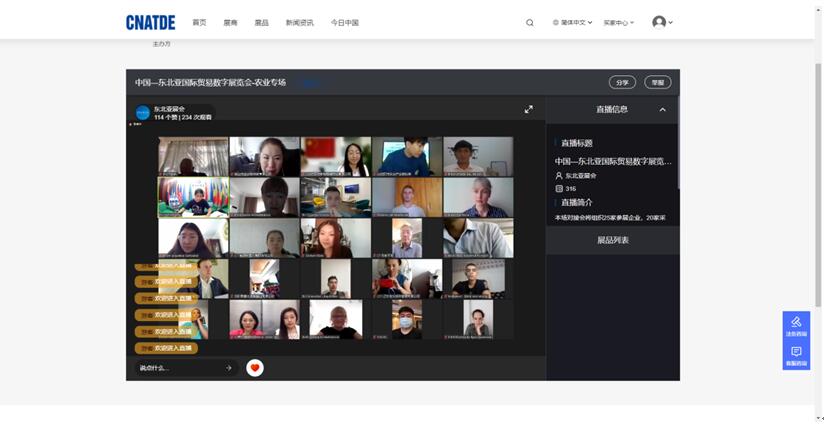This screenshot has width=824, height=424.
Task: Click the 东北亚展会 broadcaster avatar
Action: coord(143,112)
